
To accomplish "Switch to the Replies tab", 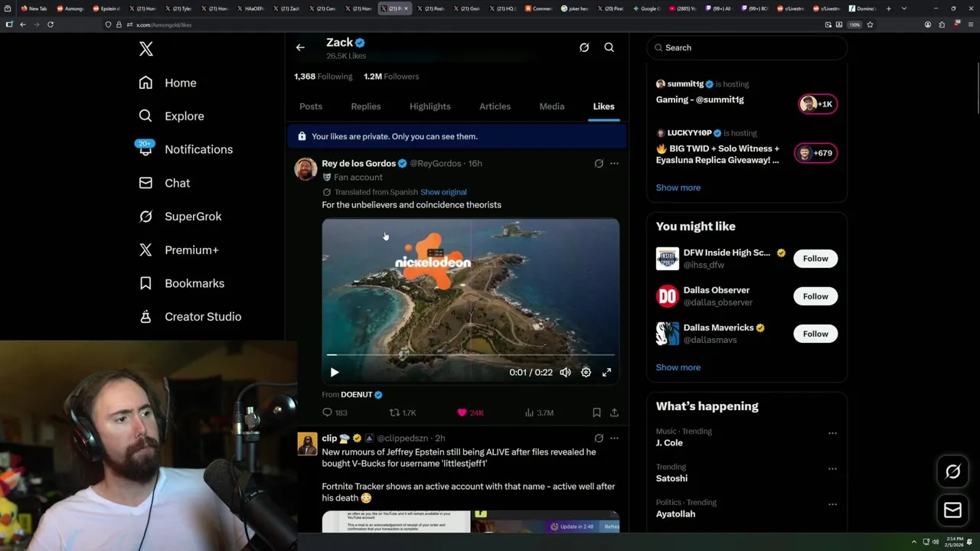I will tap(366, 106).
